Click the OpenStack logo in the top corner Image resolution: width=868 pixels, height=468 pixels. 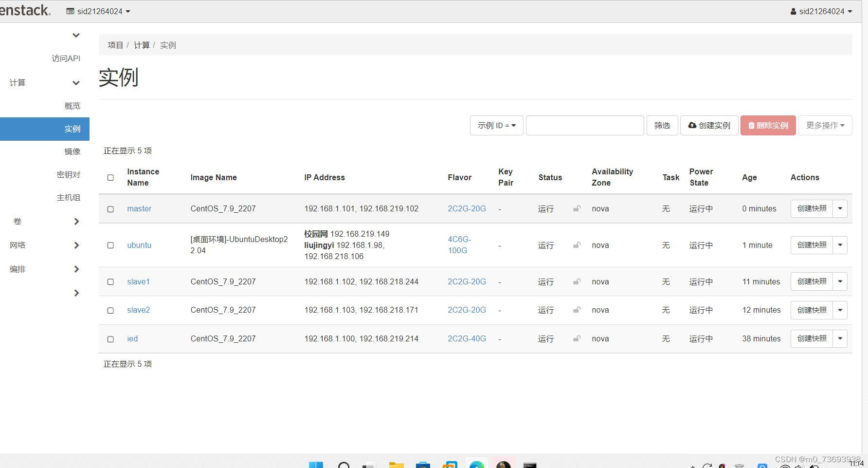coord(24,10)
